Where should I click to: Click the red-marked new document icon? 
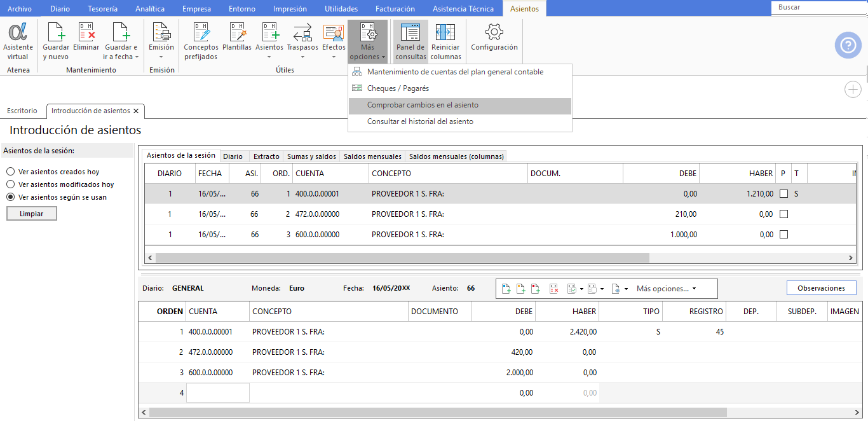pos(536,289)
